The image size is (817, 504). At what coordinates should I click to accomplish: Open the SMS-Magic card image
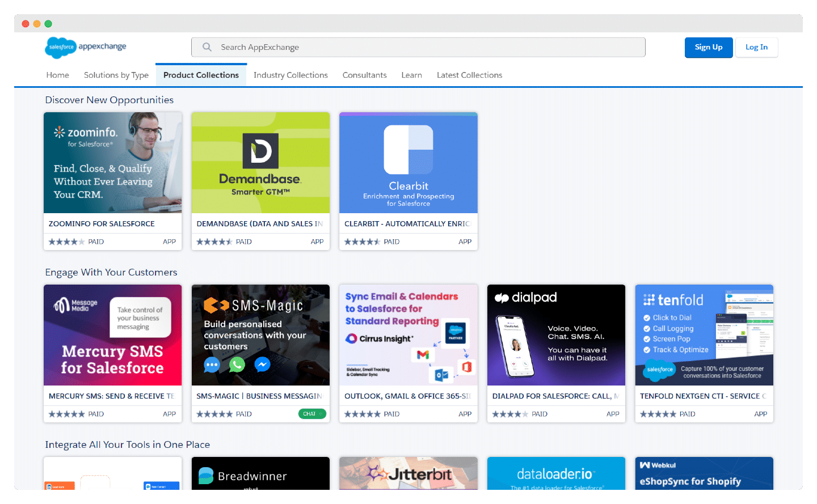tap(260, 335)
